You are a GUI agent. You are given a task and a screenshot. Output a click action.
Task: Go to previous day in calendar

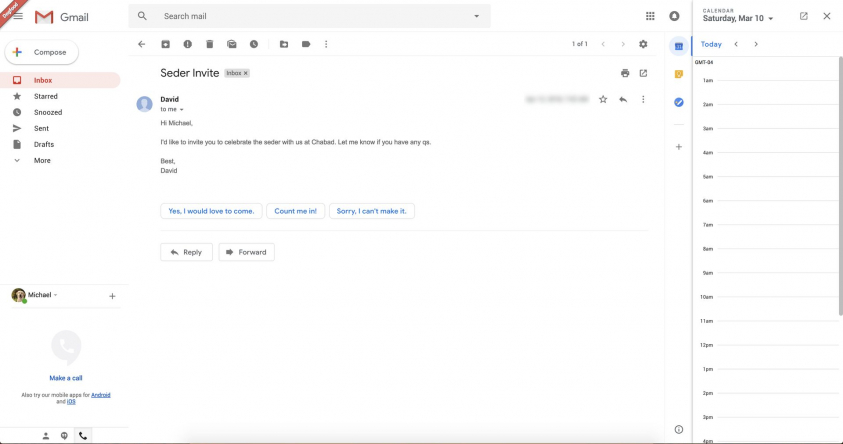(736, 44)
